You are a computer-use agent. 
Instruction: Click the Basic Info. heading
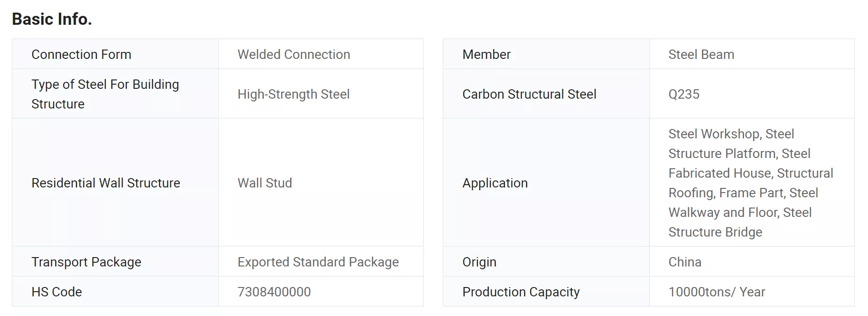pyautogui.click(x=52, y=19)
